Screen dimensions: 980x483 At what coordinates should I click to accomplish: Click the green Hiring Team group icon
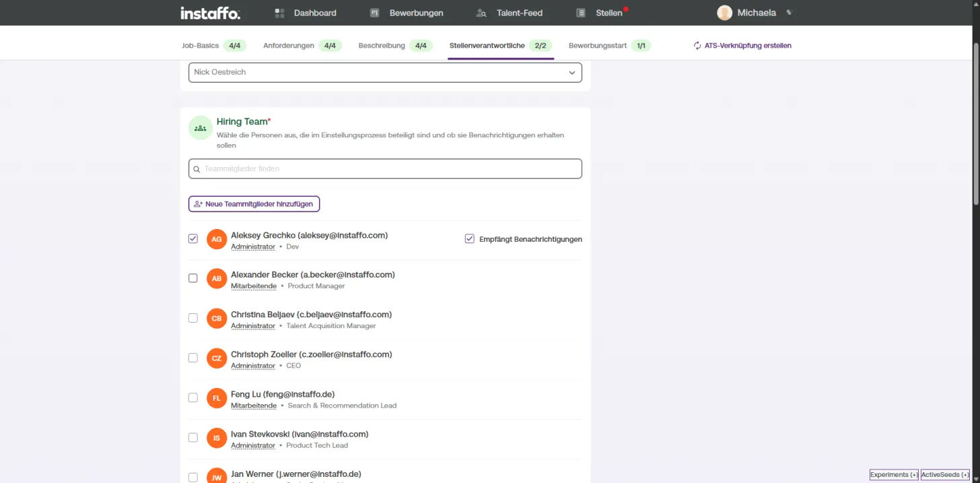[201, 127]
